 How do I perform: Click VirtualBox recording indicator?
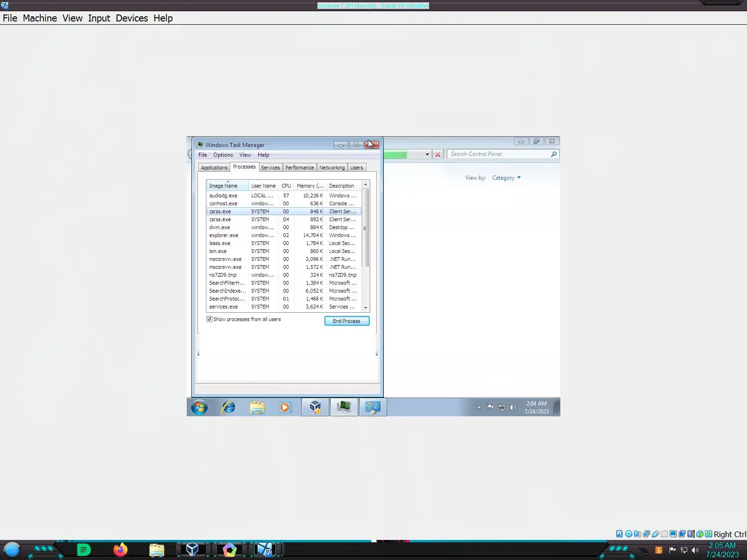pyautogui.click(x=682, y=534)
